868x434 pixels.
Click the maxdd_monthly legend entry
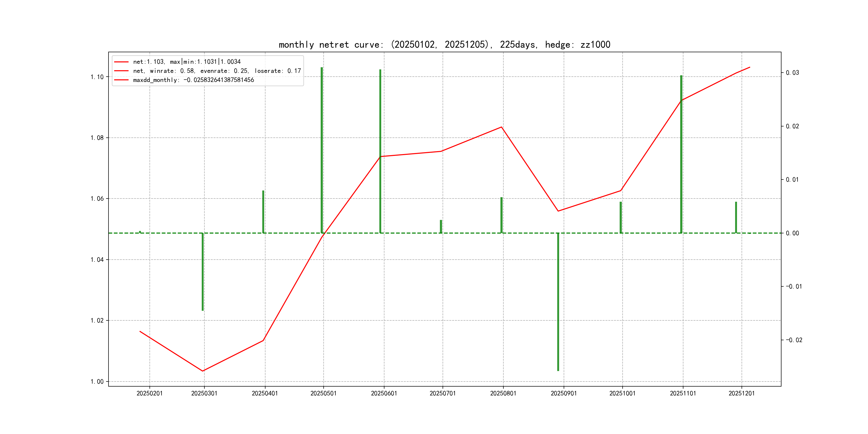[x=193, y=80]
